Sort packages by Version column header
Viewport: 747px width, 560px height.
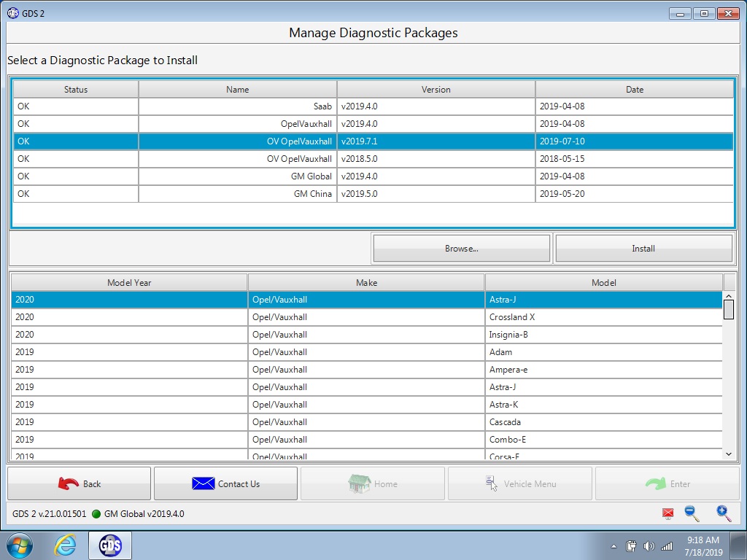click(436, 89)
